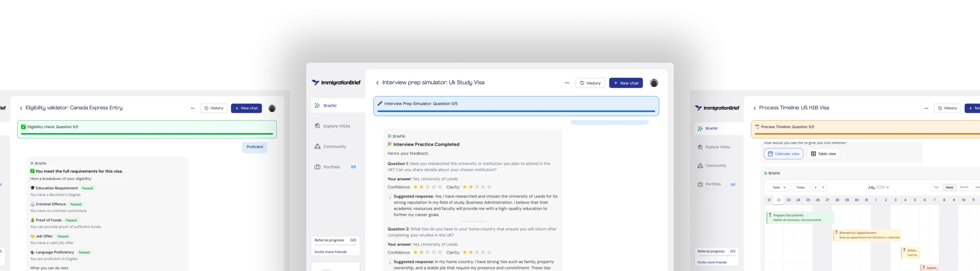Start New chat in Interview prep window

click(x=626, y=83)
